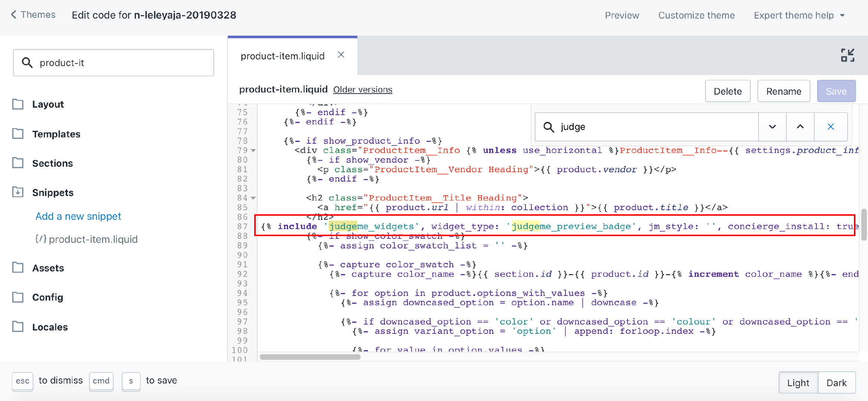Image resolution: width=868 pixels, height=401 pixels.
Task: Click the Assets folder icon
Action: tap(18, 268)
